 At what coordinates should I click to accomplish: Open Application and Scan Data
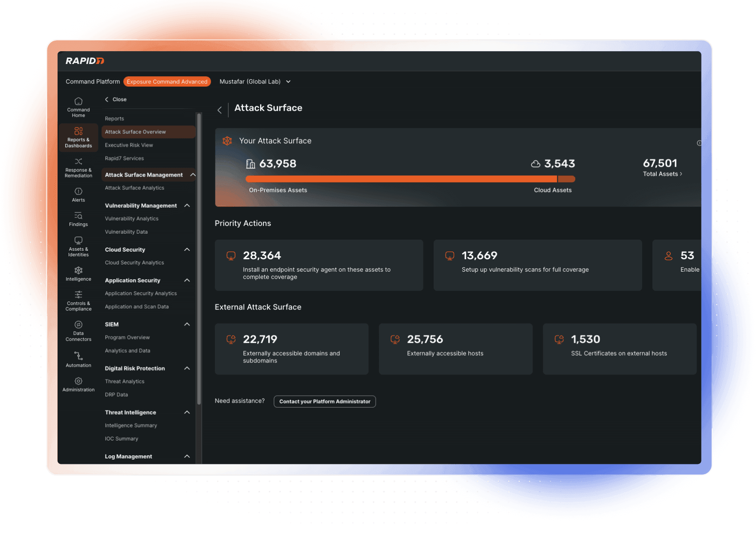[137, 307]
